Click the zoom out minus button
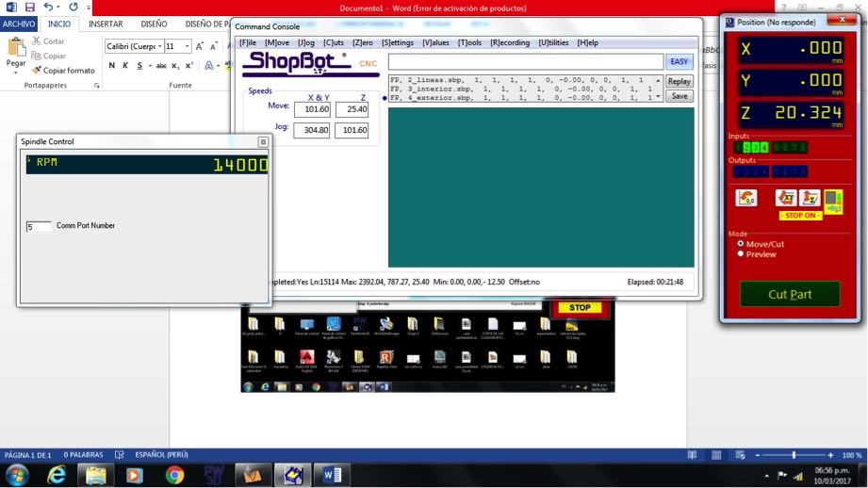The height and width of the screenshot is (488, 868). [x=758, y=455]
